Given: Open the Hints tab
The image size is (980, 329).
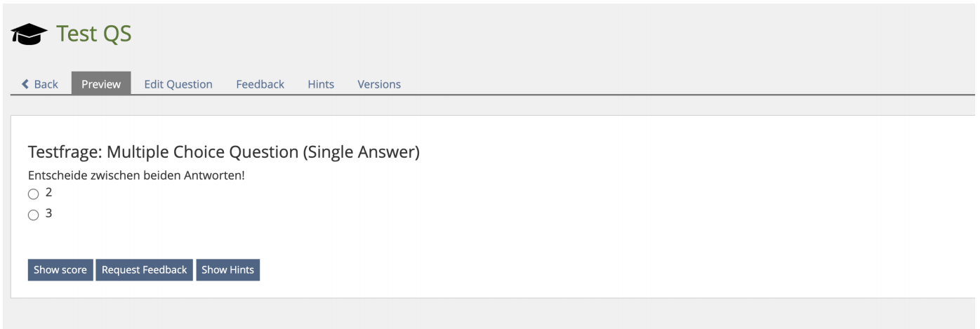Looking at the screenshot, I should (321, 84).
